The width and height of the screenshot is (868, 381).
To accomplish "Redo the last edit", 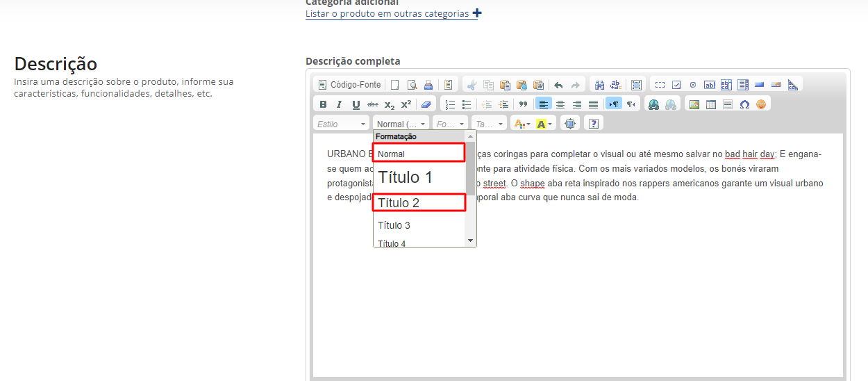I will [x=576, y=85].
